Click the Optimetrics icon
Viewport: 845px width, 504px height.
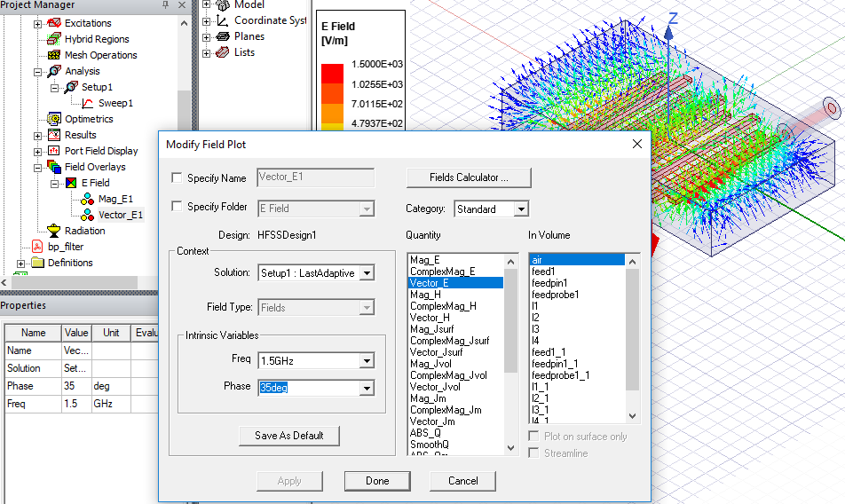pyautogui.click(x=54, y=119)
